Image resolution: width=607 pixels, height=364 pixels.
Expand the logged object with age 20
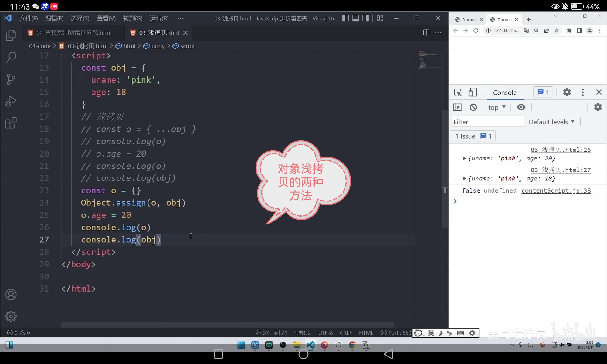tap(464, 158)
